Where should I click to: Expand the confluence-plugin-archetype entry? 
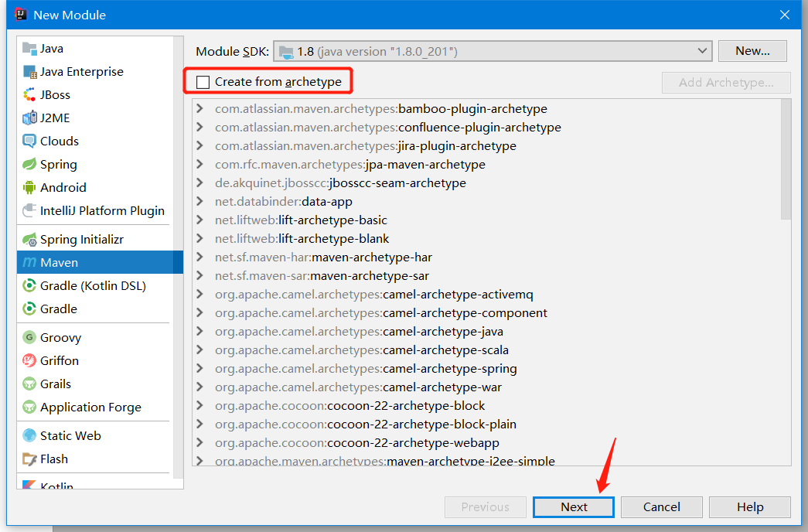[200, 128]
